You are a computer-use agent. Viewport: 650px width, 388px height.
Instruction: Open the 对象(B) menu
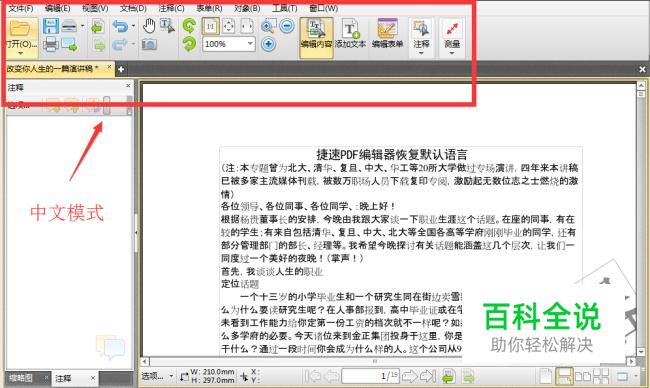click(247, 8)
